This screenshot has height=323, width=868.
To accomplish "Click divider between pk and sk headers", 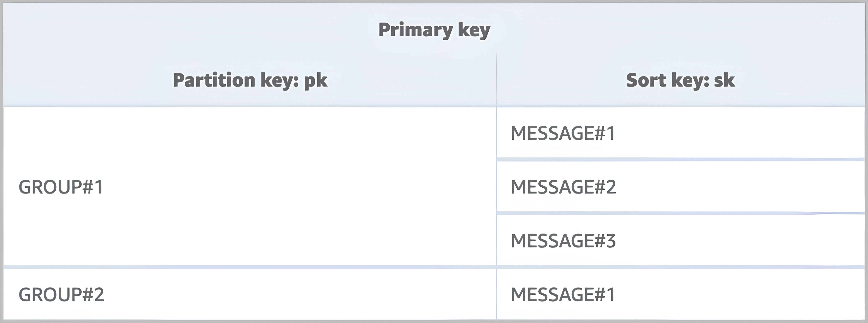I will [x=496, y=80].
